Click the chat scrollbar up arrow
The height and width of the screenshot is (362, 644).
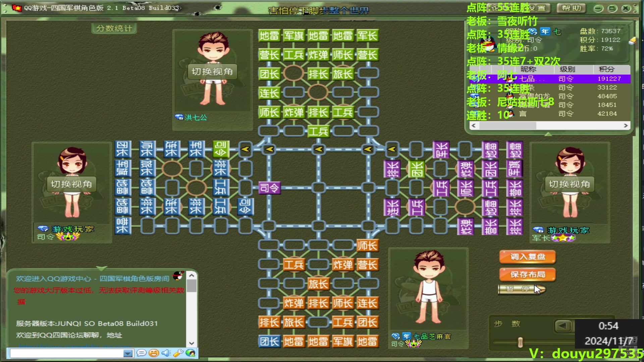pos(192,276)
